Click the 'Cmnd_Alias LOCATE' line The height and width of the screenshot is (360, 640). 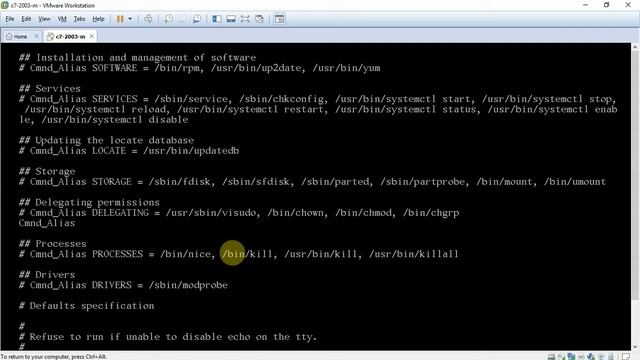click(x=129, y=151)
